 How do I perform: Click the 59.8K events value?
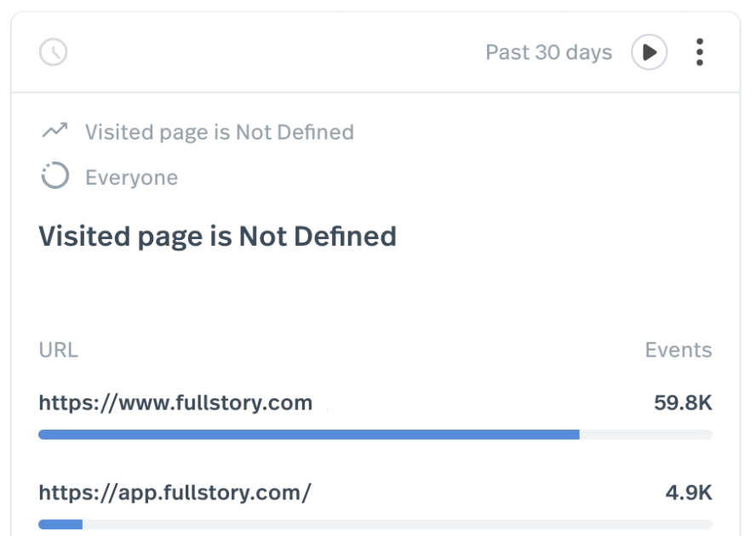(683, 402)
